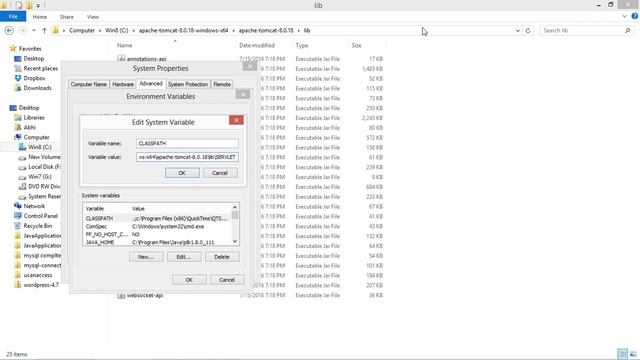Click apache-tomcat-8.0.18 breadcrumb segment
This screenshot has width=640, height=360.
(266, 31)
